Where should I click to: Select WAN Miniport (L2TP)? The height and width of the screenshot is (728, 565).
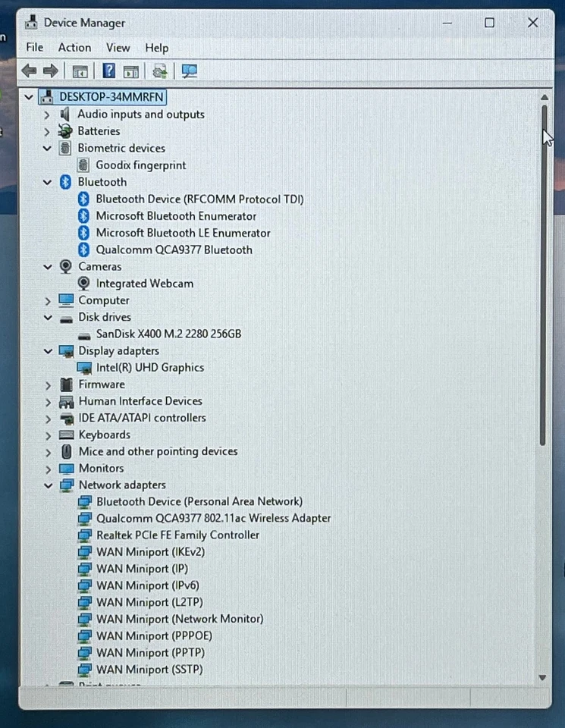pos(149,602)
